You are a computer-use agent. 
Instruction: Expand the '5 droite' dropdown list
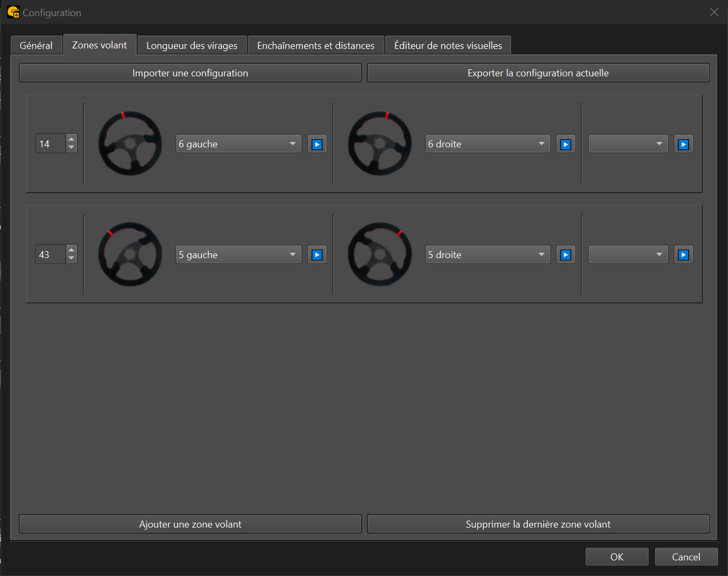point(487,255)
